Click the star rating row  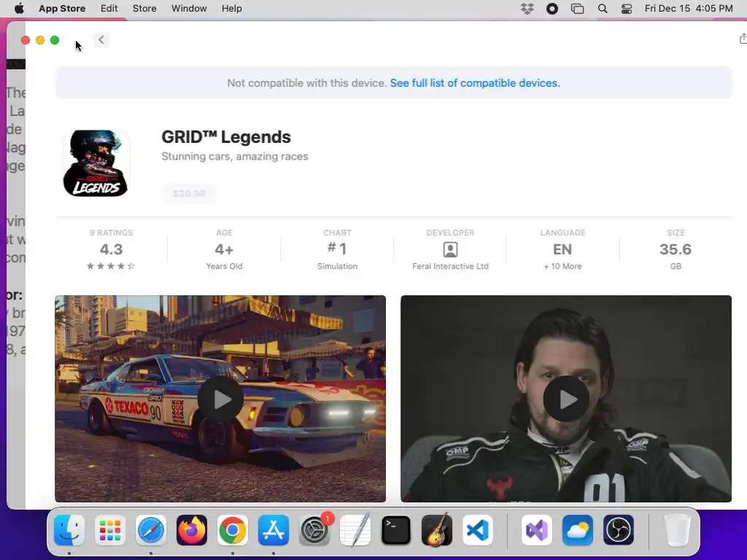(111, 266)
